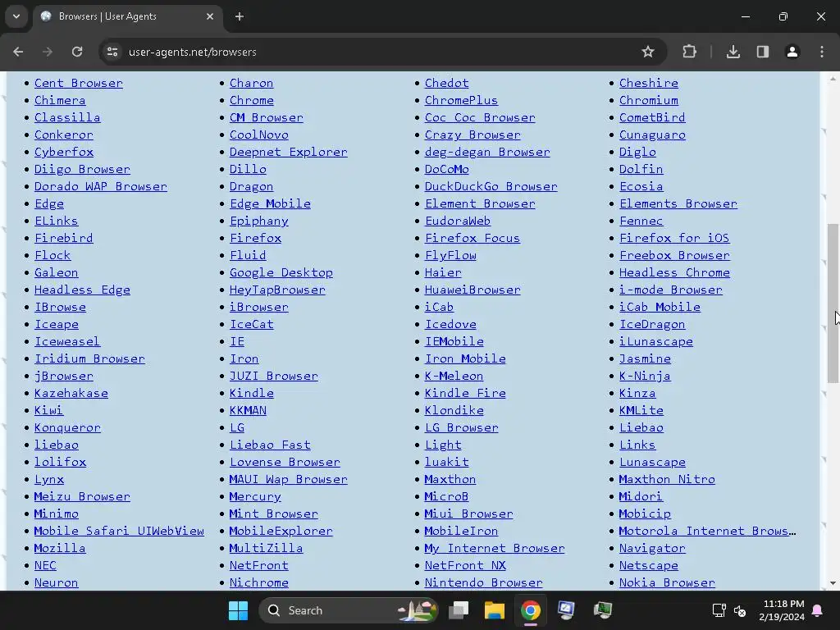The image size is (840, 630).
Task: Click the Lunascape link
Action: coord(652,462)
